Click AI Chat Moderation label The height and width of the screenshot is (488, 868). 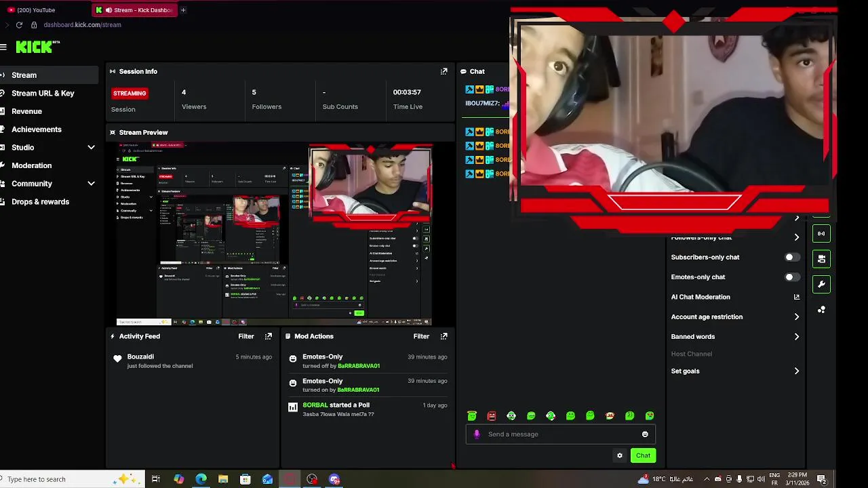click(701, 297)
